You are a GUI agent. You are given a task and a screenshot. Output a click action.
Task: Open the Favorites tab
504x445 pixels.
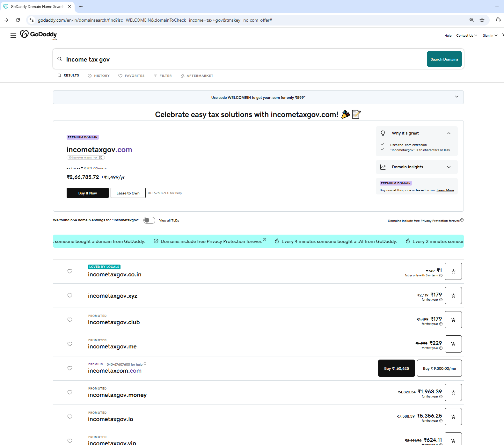(131, 76)
